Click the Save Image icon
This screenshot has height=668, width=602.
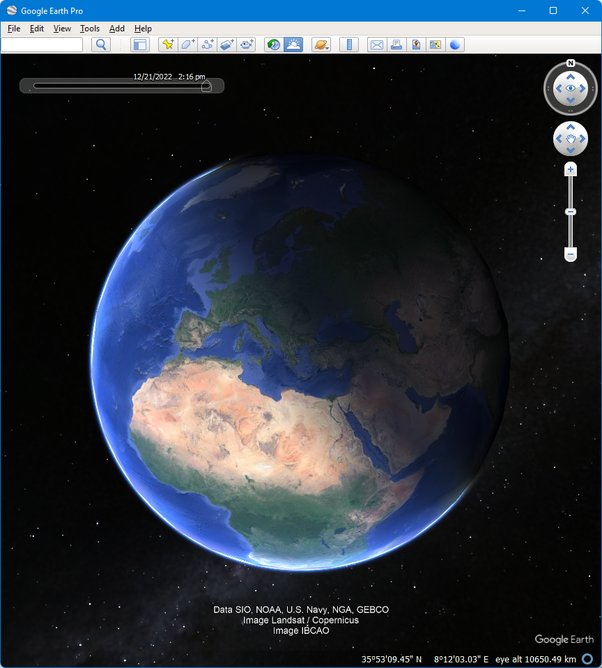pos(416,44)
